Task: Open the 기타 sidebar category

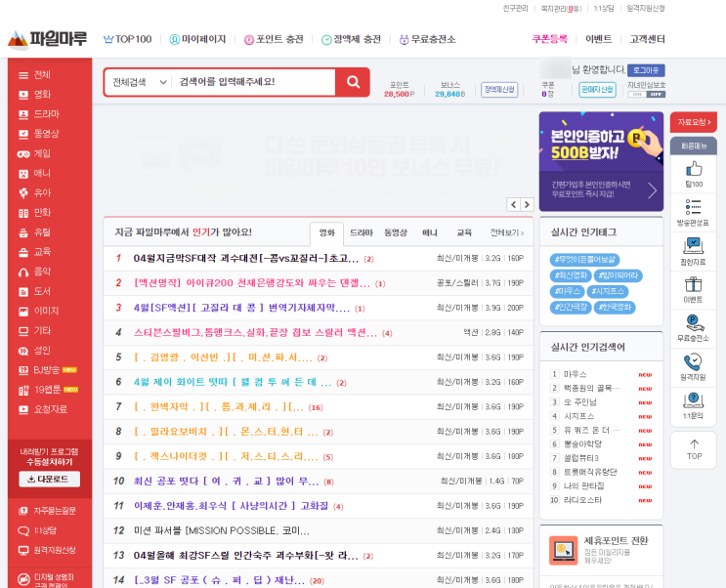Action: point(34,330)
